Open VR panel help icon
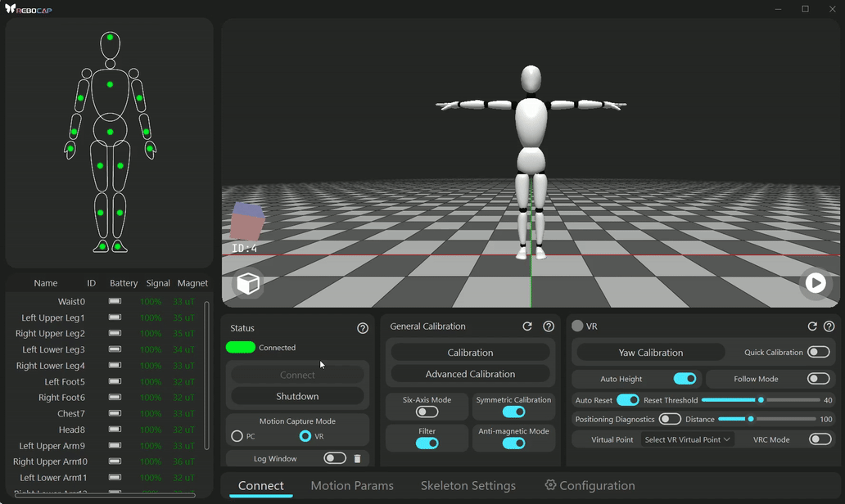 pyautogui.click(x=829, y=326)
